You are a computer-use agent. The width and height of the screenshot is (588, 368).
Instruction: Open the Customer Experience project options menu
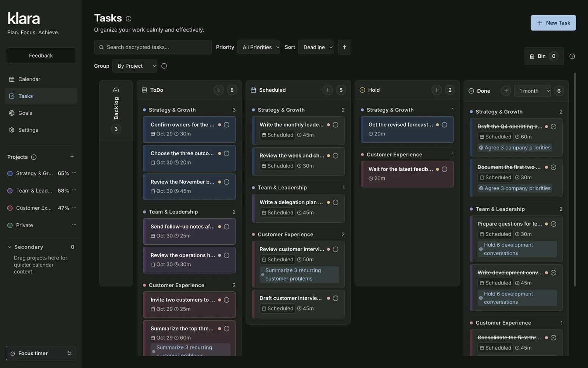click(74, 208)
